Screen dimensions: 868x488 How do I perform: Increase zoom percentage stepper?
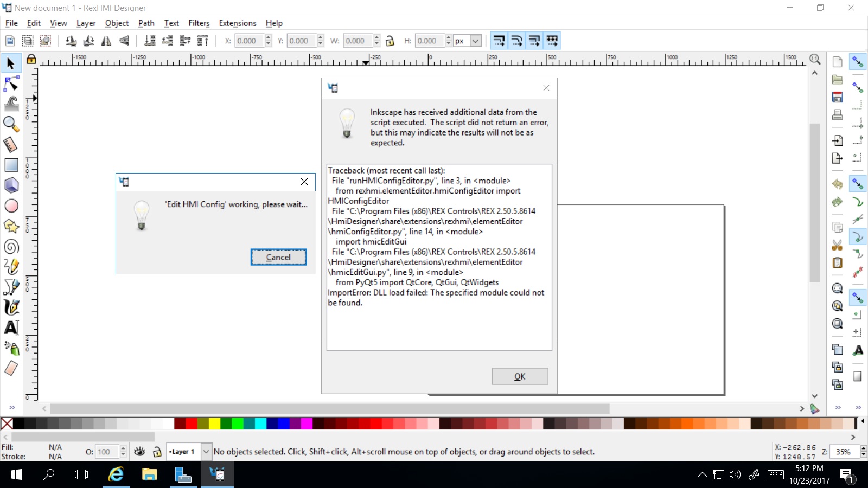point(863,448)
